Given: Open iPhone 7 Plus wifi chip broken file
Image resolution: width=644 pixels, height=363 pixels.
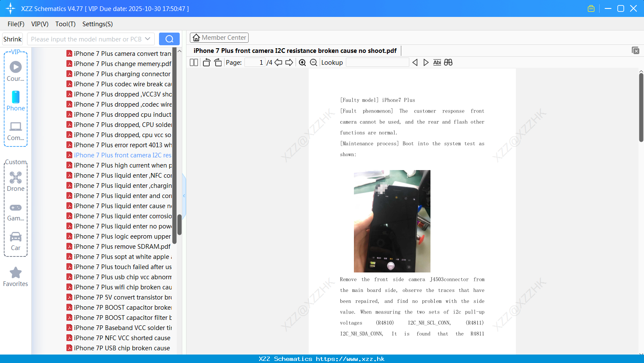Looking at the screenshot, I should [119, 287].
